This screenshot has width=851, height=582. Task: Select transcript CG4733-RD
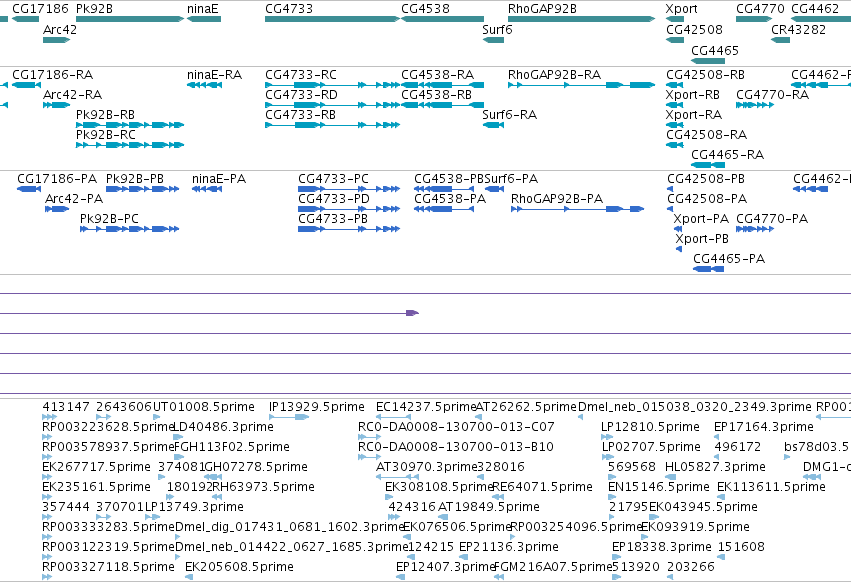(x=301, y=94)
